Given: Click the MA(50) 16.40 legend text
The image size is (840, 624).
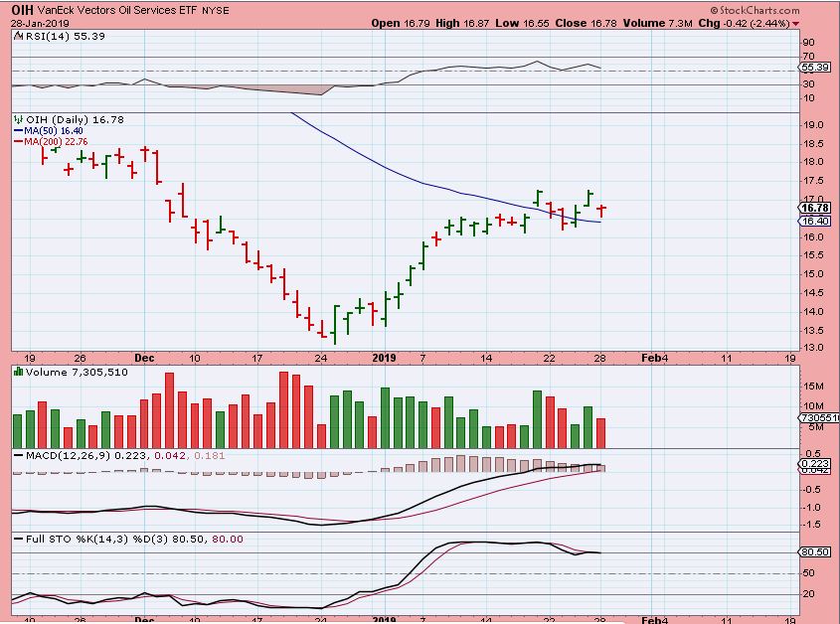Looking at the screenshot, I should (x=54, y=131).
